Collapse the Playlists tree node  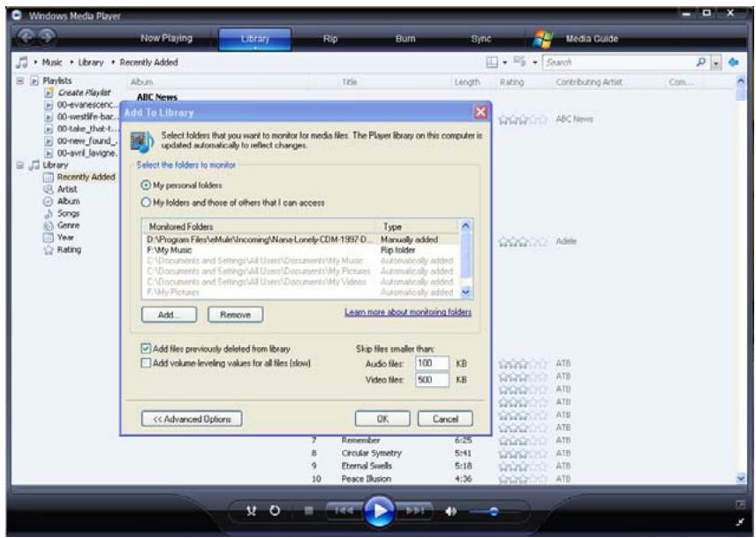click(x=8, y=82)
